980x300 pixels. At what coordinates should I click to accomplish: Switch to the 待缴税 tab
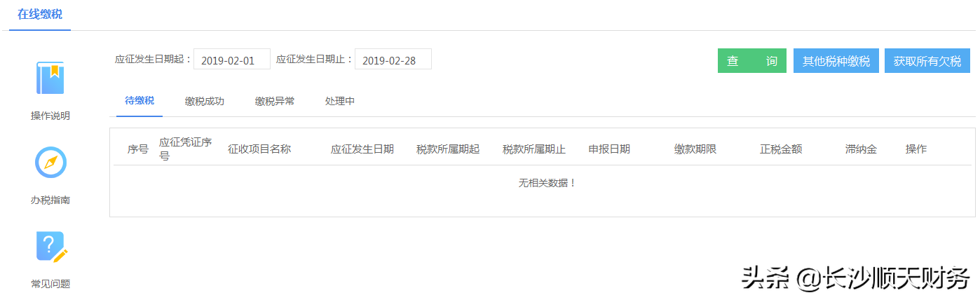[139, 101]
